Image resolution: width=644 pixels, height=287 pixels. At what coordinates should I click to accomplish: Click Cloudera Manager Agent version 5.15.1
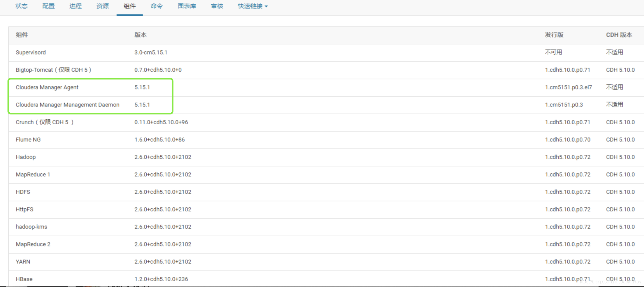[x=142, y=87]
